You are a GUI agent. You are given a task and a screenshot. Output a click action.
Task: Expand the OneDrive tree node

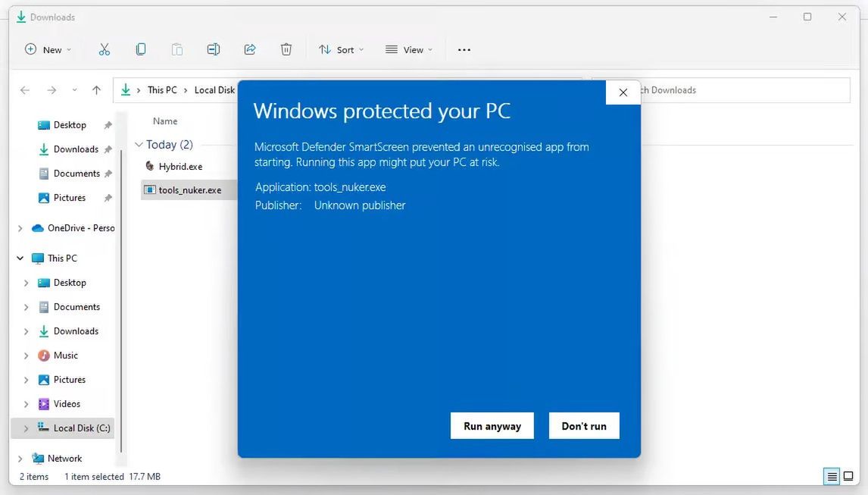20,228
